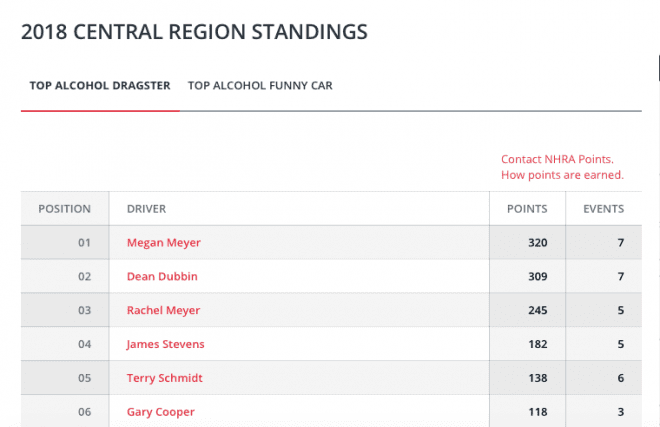Image resolution: width=660 pixels, height=427 pixels.
Task: Click the Events column header
Action: [604, 209]
